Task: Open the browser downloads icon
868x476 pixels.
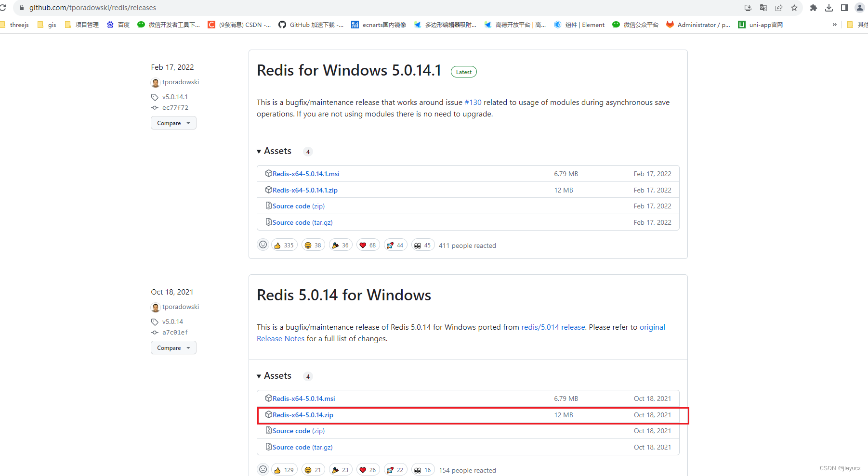Action: pyautogui.click(x=829, y=8)
